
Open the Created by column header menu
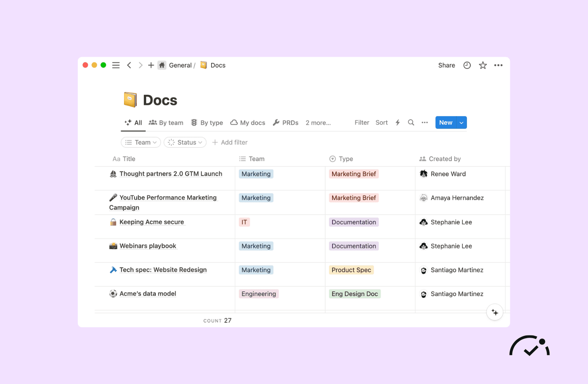click(x=440, y=159)
